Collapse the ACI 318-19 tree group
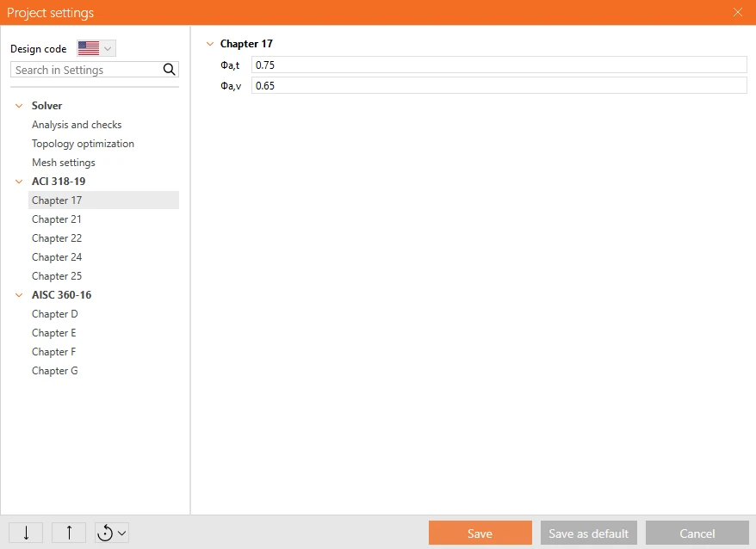 (19, 182)
